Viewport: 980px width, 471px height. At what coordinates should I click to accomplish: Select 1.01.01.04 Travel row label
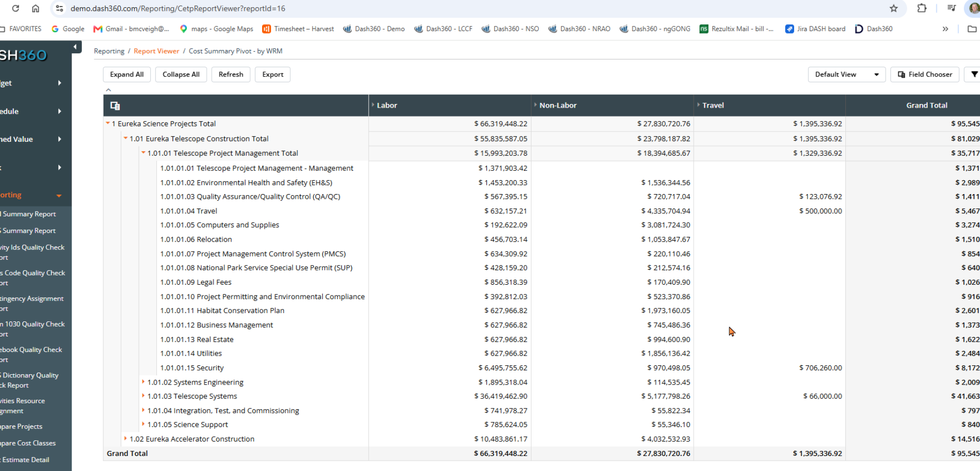pos(189,211)
